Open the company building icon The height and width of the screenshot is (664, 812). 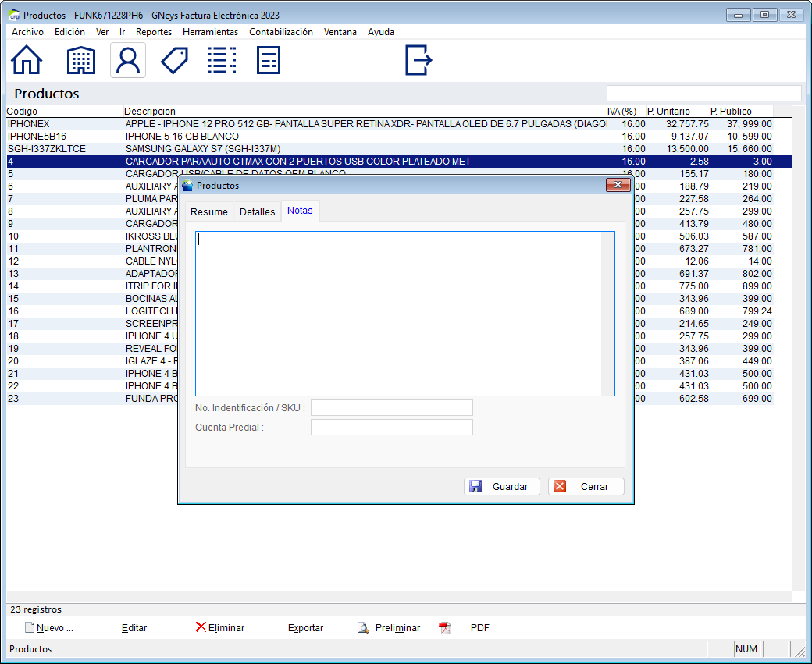tap(80, 60)
